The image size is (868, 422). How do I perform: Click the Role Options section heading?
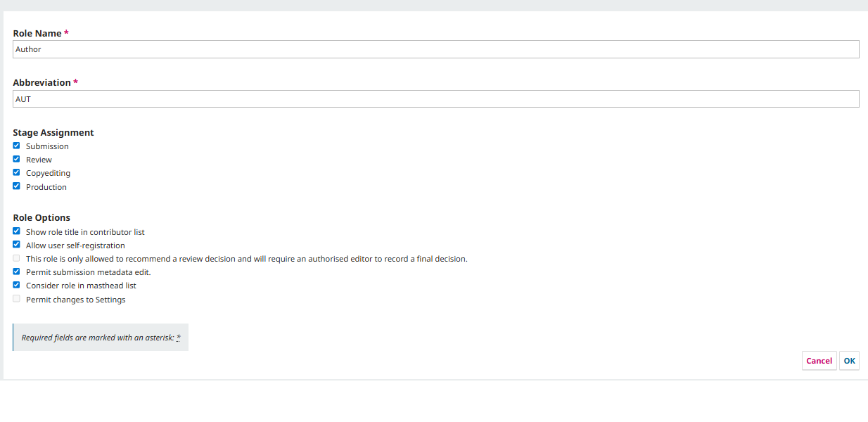click(x=42, y=217)
